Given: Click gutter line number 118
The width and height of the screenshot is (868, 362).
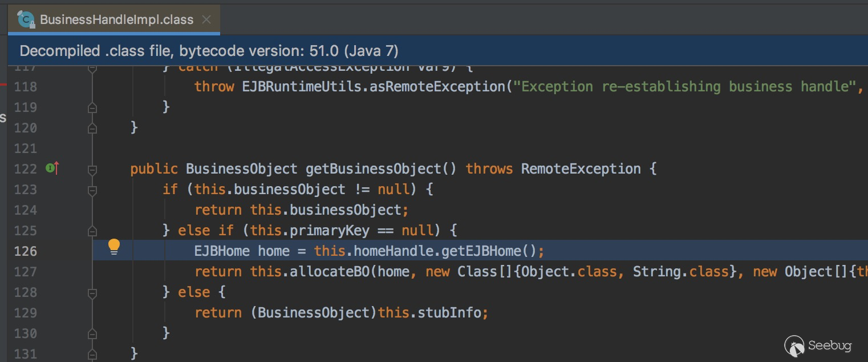Looking at the screenshot, I should tap(25, 87).
